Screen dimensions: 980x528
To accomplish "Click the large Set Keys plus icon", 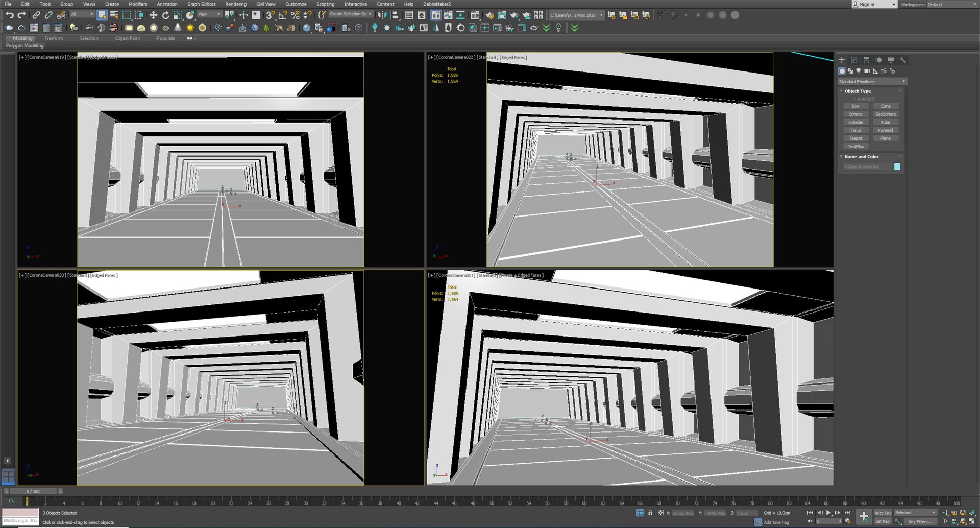I will (x=864, y=517).
